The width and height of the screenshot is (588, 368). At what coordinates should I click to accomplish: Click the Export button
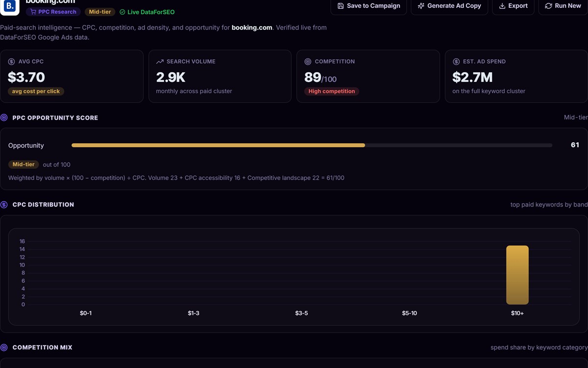pyautogui.click(x=513, y=6)
